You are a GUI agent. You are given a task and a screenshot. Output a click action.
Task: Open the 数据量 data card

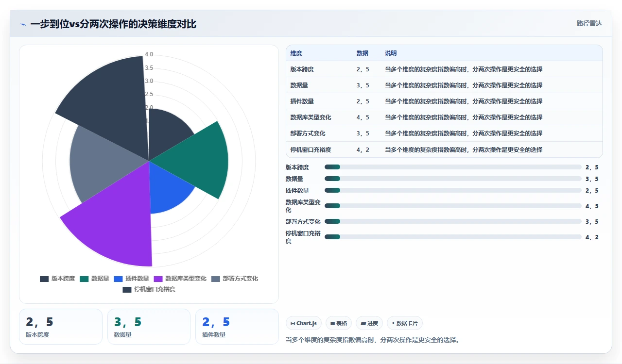click(149, 327)
